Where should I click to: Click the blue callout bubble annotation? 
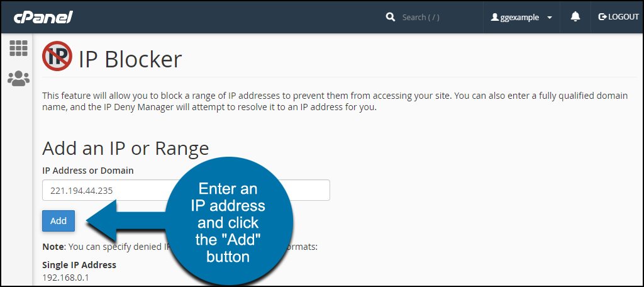(x=228, y=222)
